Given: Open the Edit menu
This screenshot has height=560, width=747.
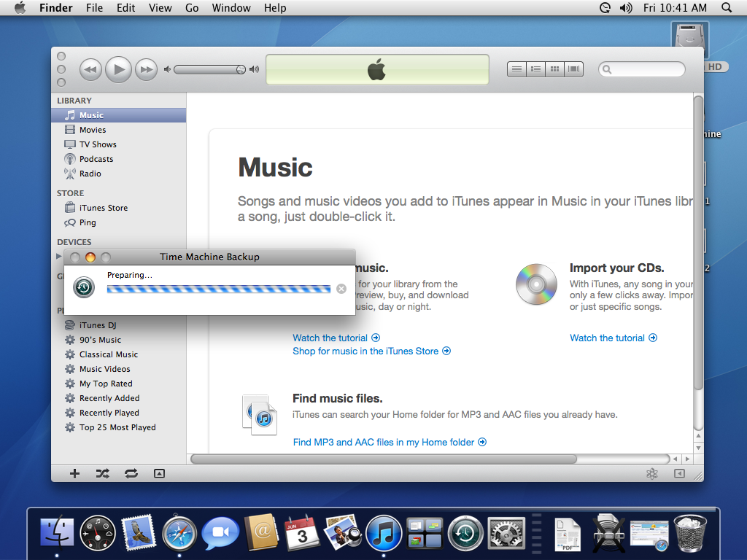Looking at the screenshot, I should pos(125,7).
